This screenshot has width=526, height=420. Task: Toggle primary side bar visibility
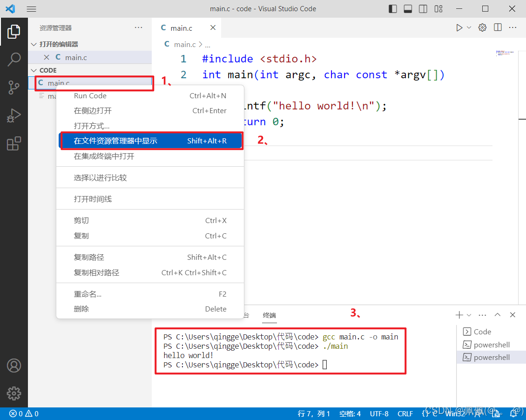pyautogui.click(x=393, y=9)
